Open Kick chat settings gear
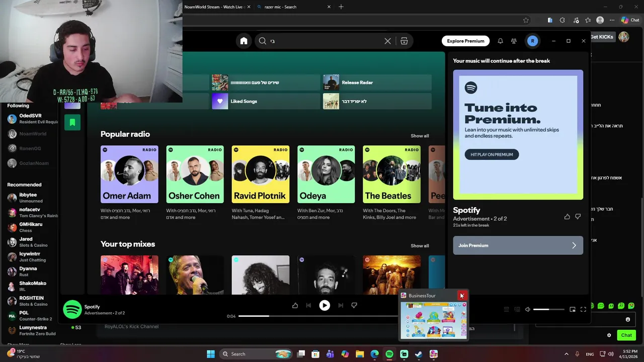This screenshot has width=644, height=362. pyautogui.click(x=609, y=335)
